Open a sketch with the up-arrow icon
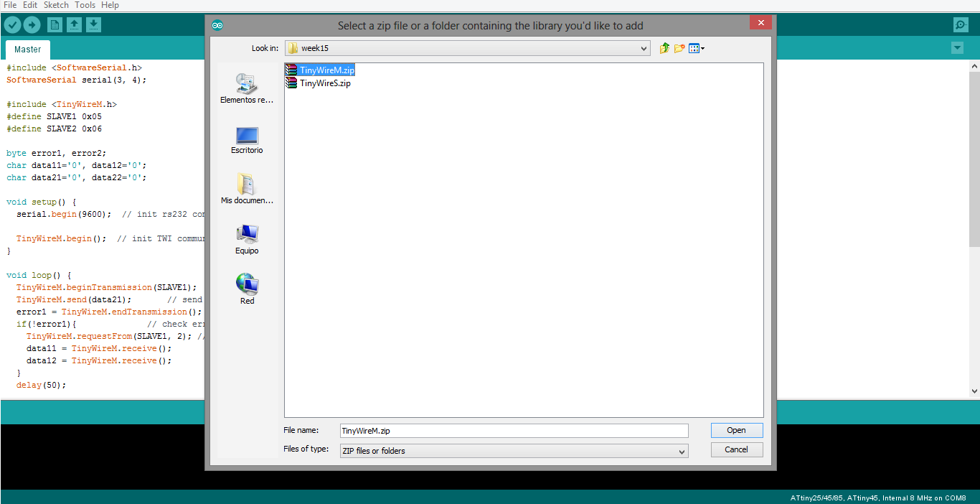Image resolution: width=980 pixels, height=504 pixels. point(74,25)
